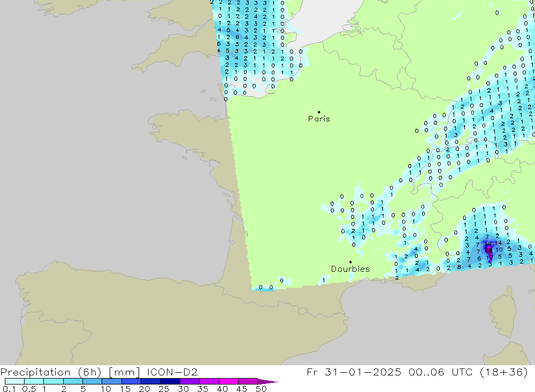Click the '0.5' legend scale value

click(x=29, y=389)
